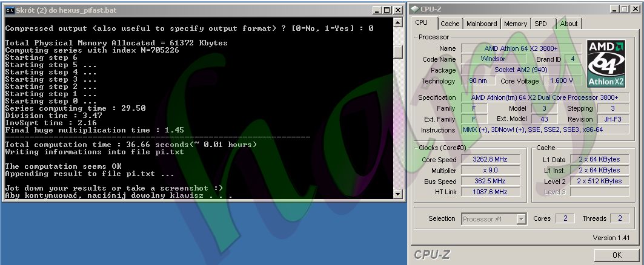
Task: Click the Final huge multiplication time line
Action: (x=95, y=131)
